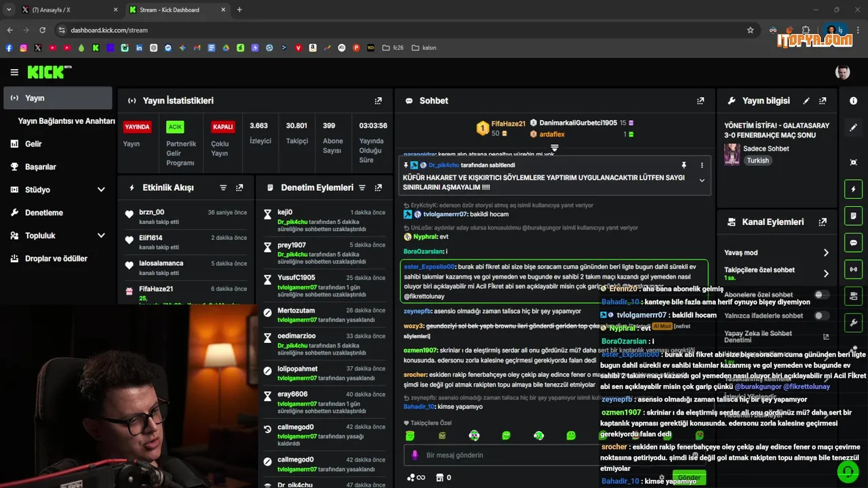Toggle the chat bubble panel icon
868x488 pixels.
[x=853, y=243]
